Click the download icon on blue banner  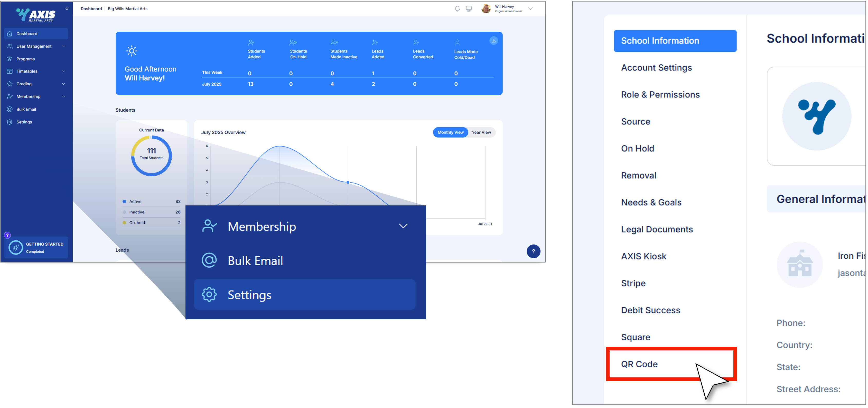(x=493, y=41)
